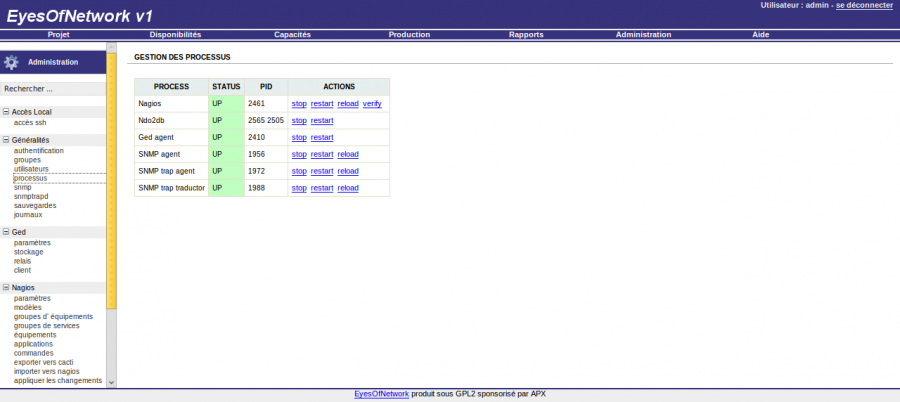Collapse the Nagios section
The height and width of the screenshot is (402, 900).
point(6,288)
